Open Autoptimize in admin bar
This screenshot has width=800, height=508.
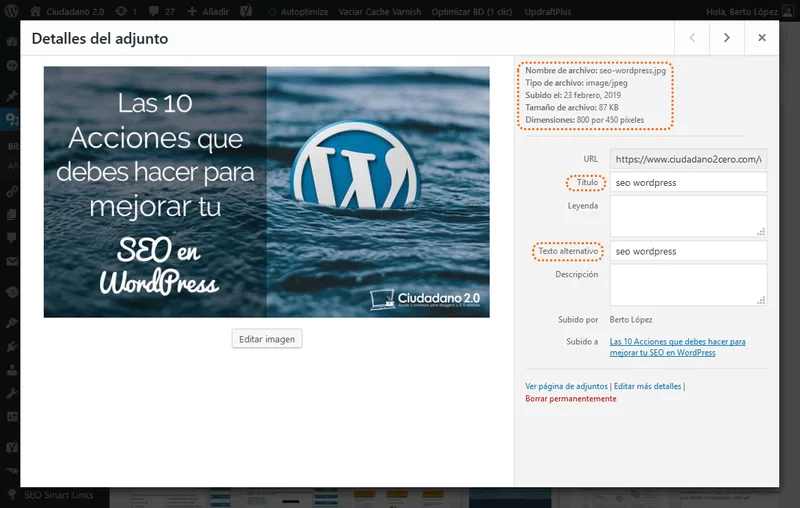click(x=298, y=11)
